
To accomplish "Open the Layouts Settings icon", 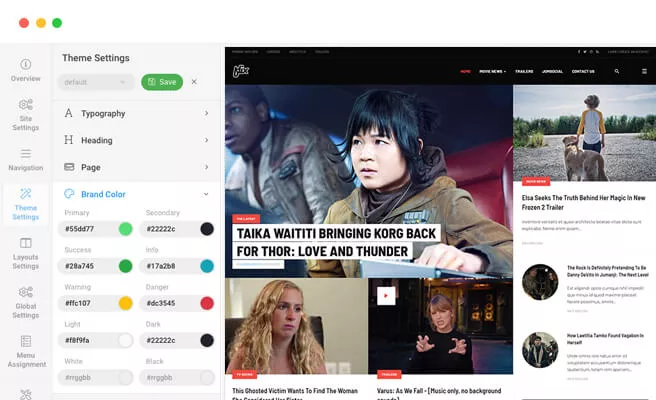I will click(x=26, y=243).
